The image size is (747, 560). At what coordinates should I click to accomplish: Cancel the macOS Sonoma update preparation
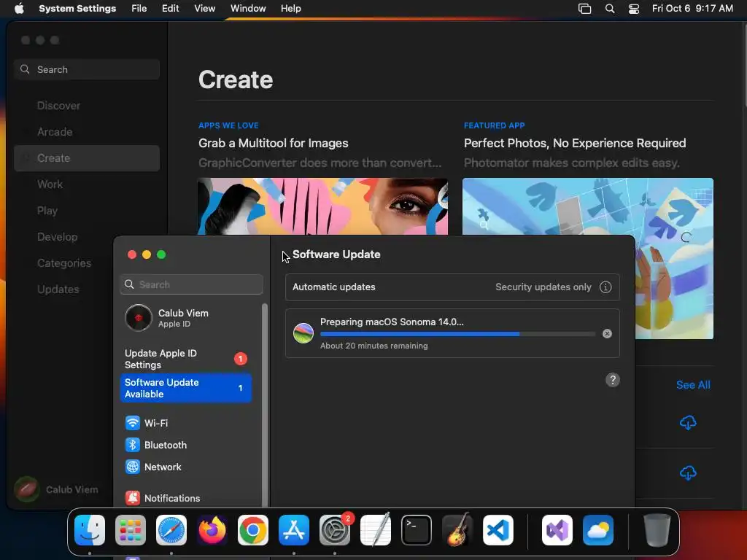coord(607,334)
